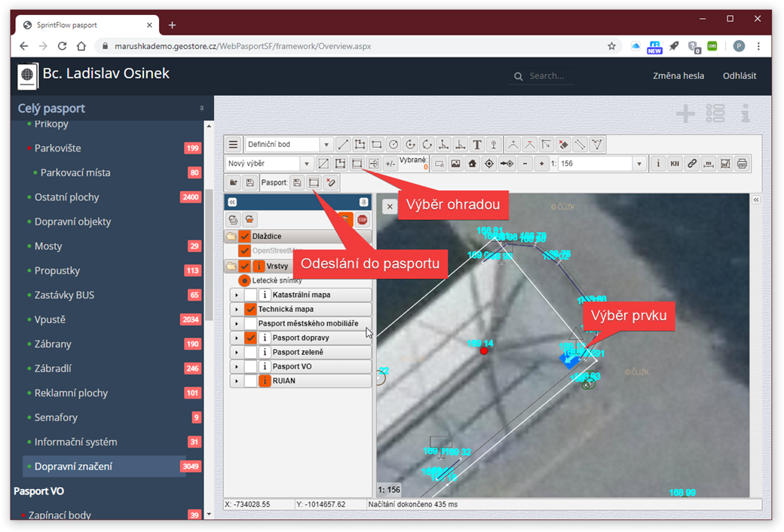The image size is (784, 532).
Task: Enable the Katastrální mapa layer checkbox
Action: (250, 295)
